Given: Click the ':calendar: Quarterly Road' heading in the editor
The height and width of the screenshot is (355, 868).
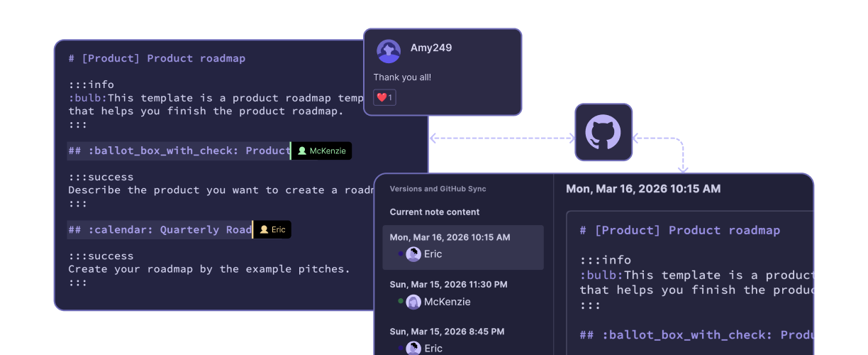Looking at the screenshot, I should (160, 229).
